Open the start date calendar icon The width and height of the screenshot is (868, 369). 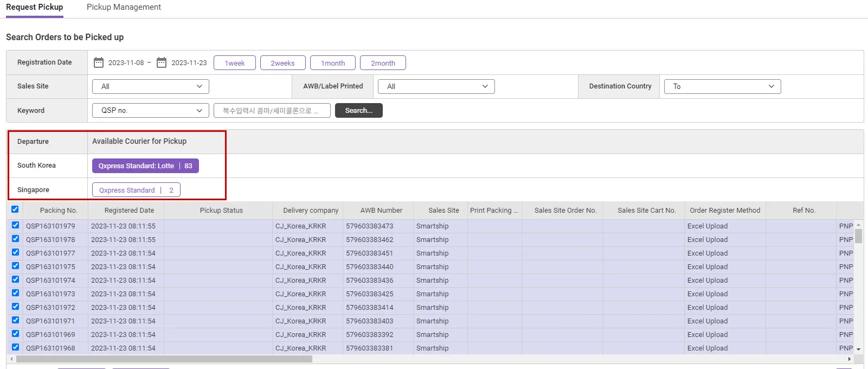pyautogui.click(x=99, y=62)
